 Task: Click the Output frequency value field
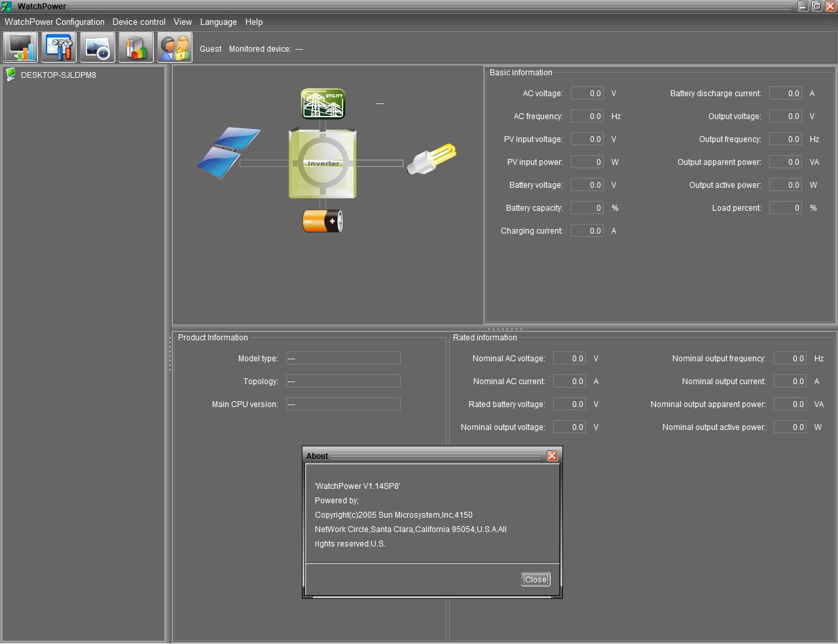(x=786, y=139)
